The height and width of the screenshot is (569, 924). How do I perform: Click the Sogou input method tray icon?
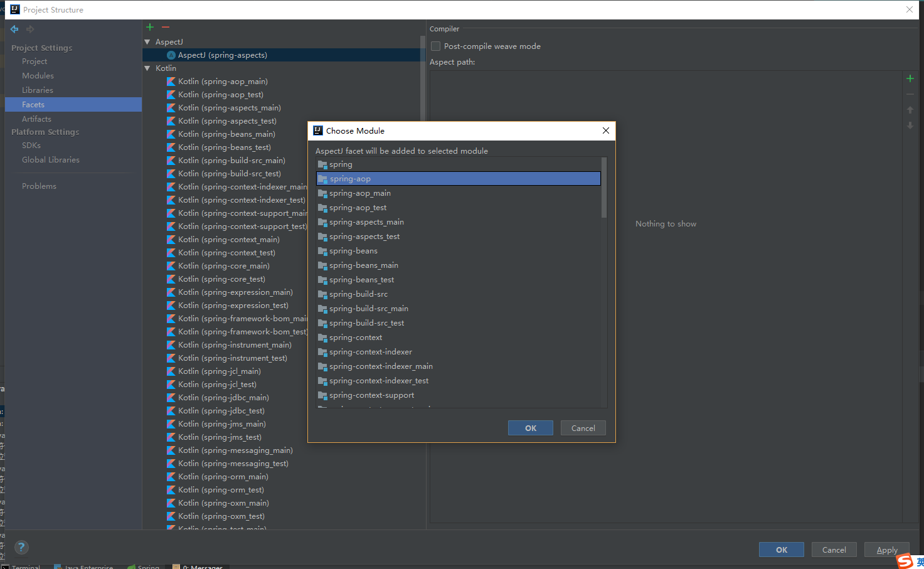click(905, 561)
